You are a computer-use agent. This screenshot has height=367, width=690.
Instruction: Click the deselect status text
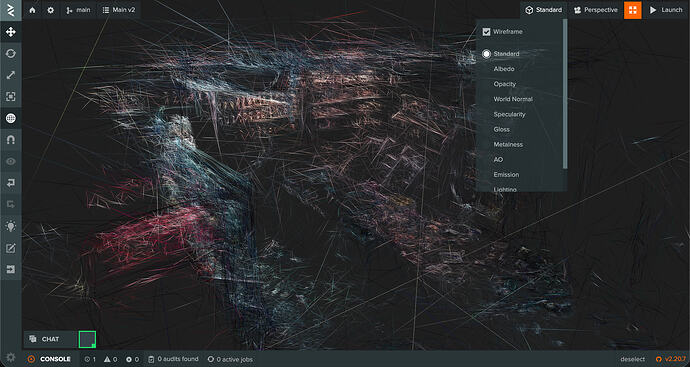click(633, 359)
